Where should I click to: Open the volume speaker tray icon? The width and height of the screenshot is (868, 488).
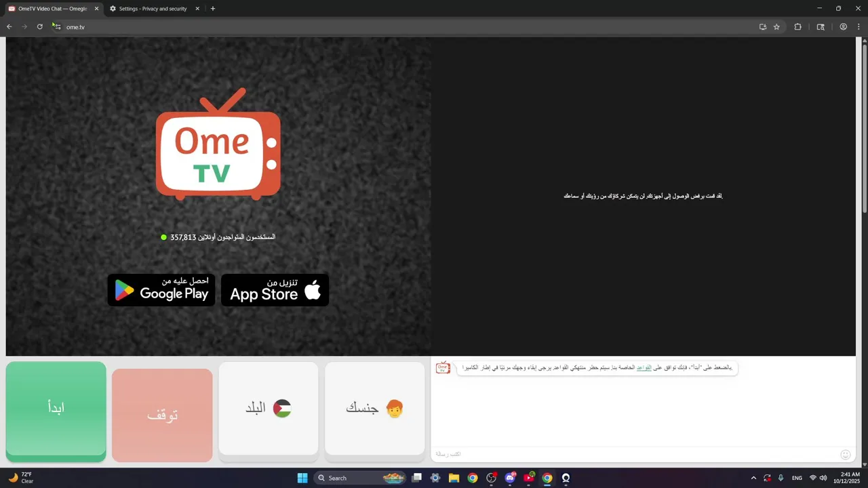tap(823, 478)
